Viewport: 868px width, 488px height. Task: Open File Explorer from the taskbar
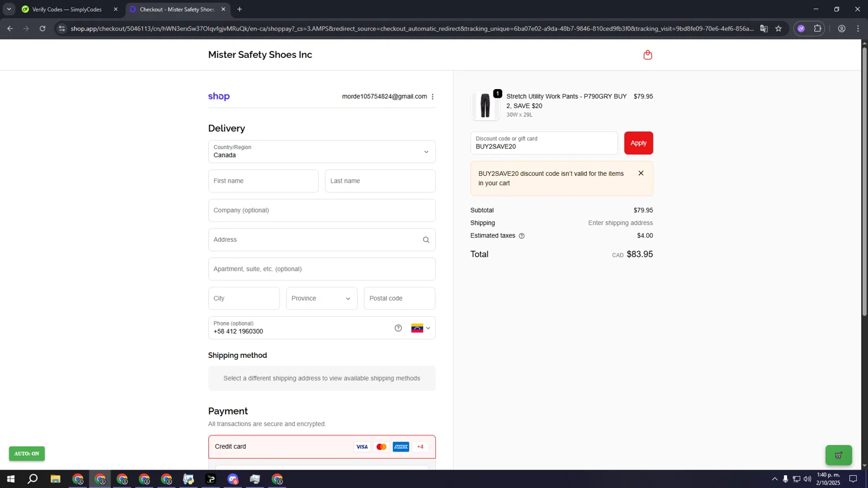(x=56, y=479)
